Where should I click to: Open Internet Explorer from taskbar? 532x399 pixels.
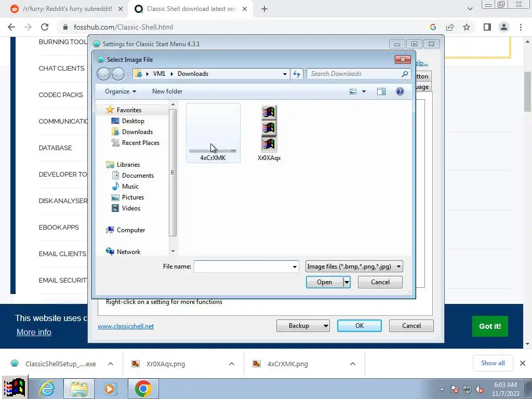pyautogui.click(x=46, y=388)
